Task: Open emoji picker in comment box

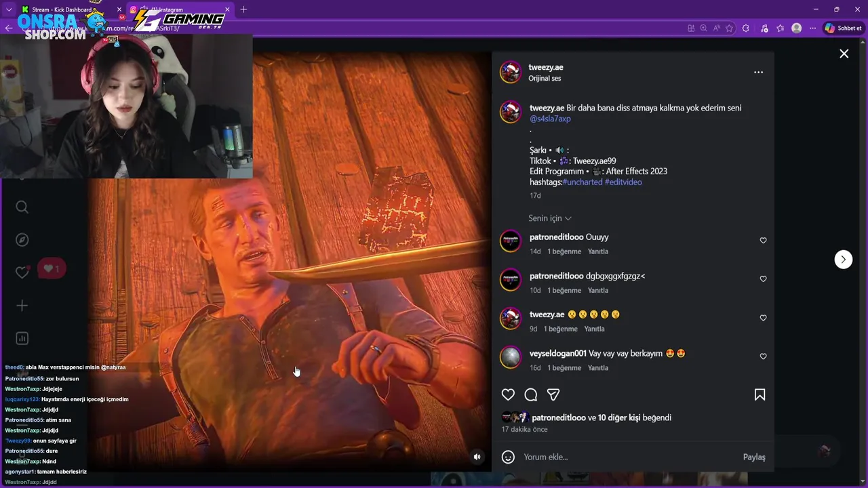Action: click(508, 457)
